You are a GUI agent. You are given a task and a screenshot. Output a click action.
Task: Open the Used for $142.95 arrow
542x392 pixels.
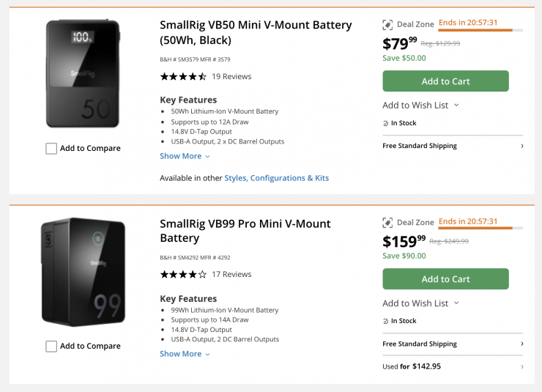point(521,366)
